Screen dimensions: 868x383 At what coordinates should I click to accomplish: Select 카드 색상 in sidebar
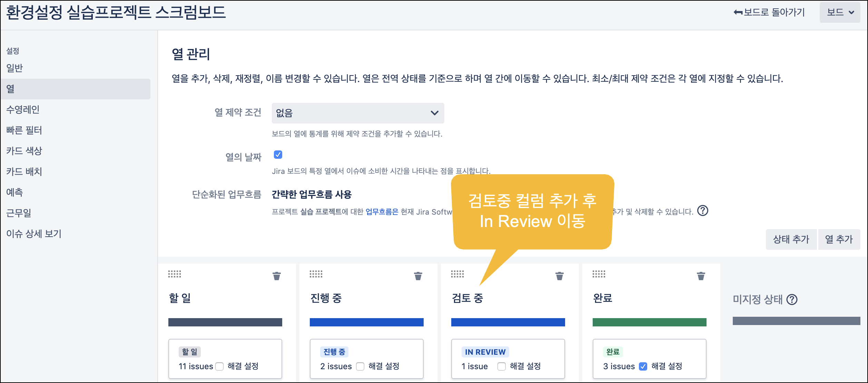click(x=24, y=151)
